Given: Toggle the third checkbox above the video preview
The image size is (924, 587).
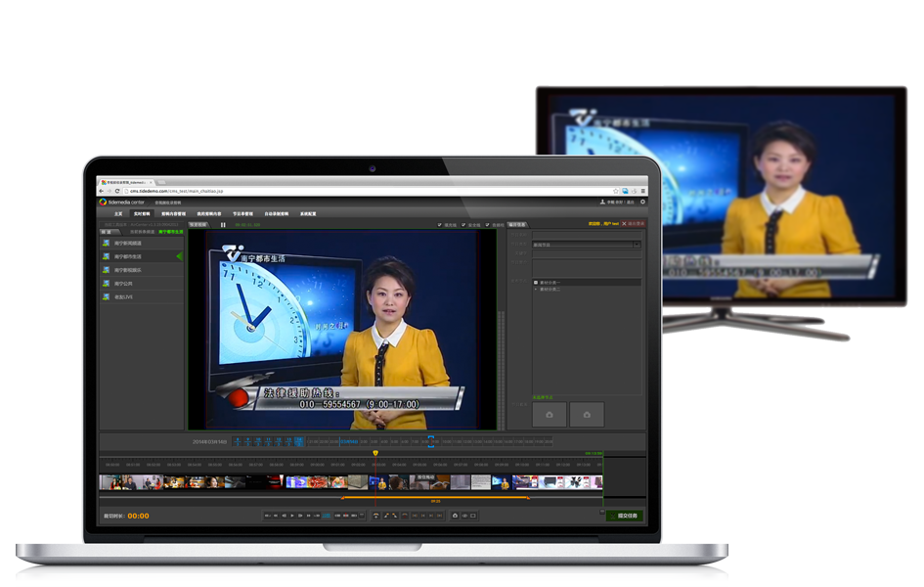Looking at the screenshot, I should coord(487,224).
